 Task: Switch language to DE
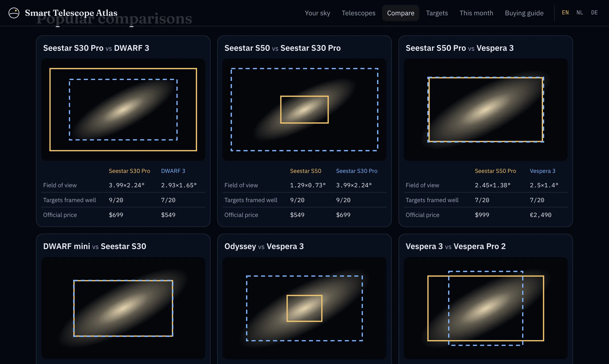(x=594, y=12)
